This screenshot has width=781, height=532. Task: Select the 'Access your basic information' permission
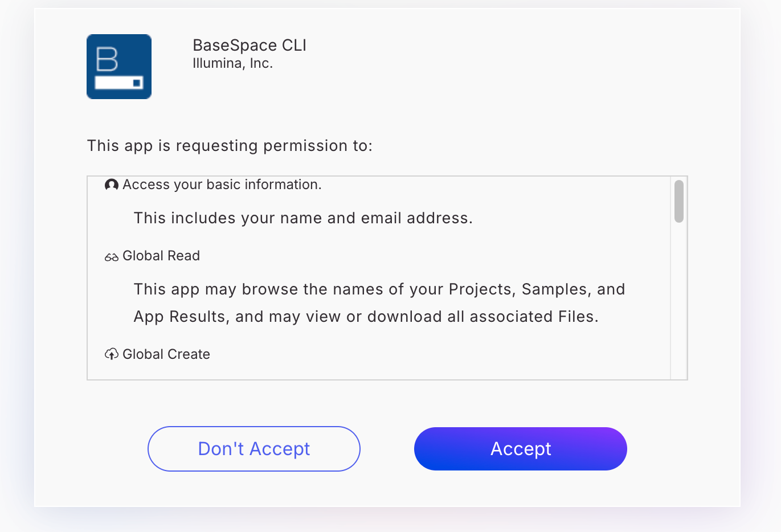(222, 185)
